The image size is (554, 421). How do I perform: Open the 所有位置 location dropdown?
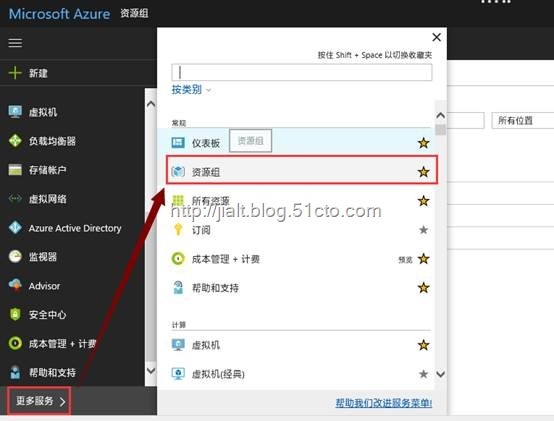tap(523, 120)
